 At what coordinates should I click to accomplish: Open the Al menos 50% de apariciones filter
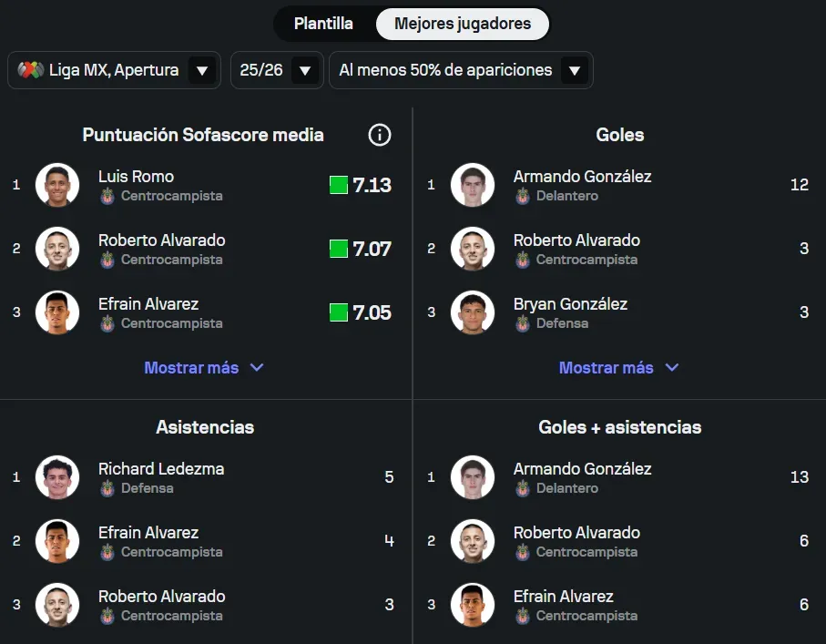click(460, 70)
